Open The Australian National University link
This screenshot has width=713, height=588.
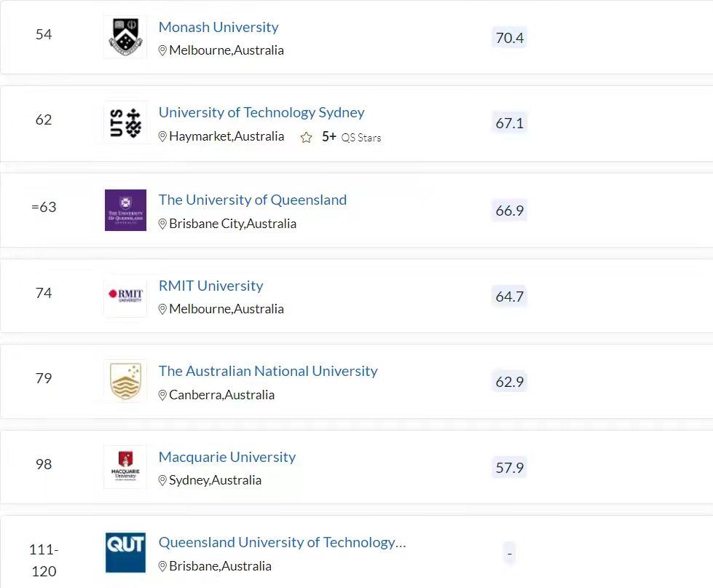pos(268,371)
